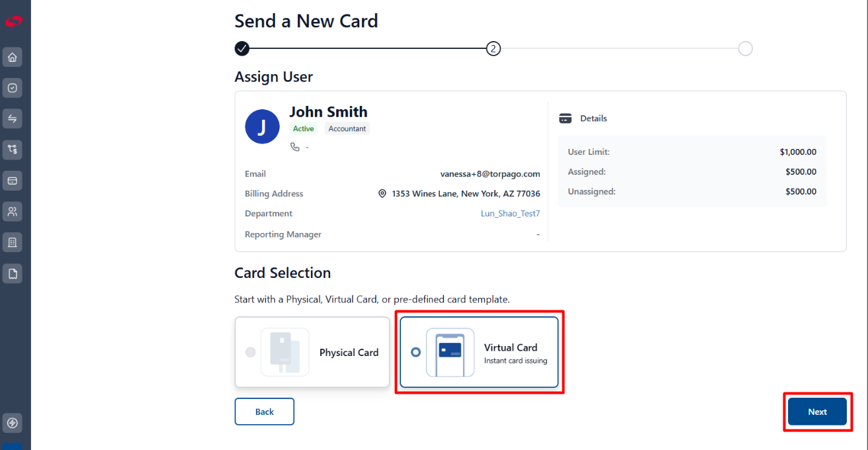Click the billing address location pin icon
Viewport: 868px width, 450px height.
pyautogui.click(x=382, y=194)
